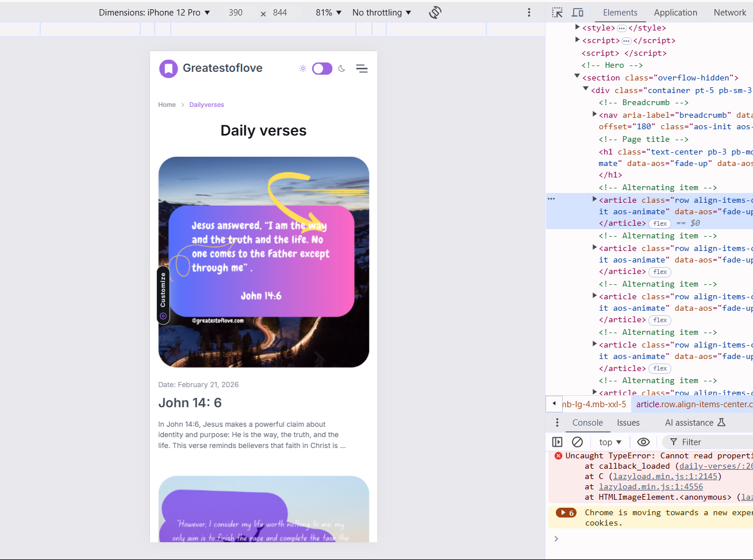
Task: Click the Daily verses page heading
Action: (x=263, y=130)
